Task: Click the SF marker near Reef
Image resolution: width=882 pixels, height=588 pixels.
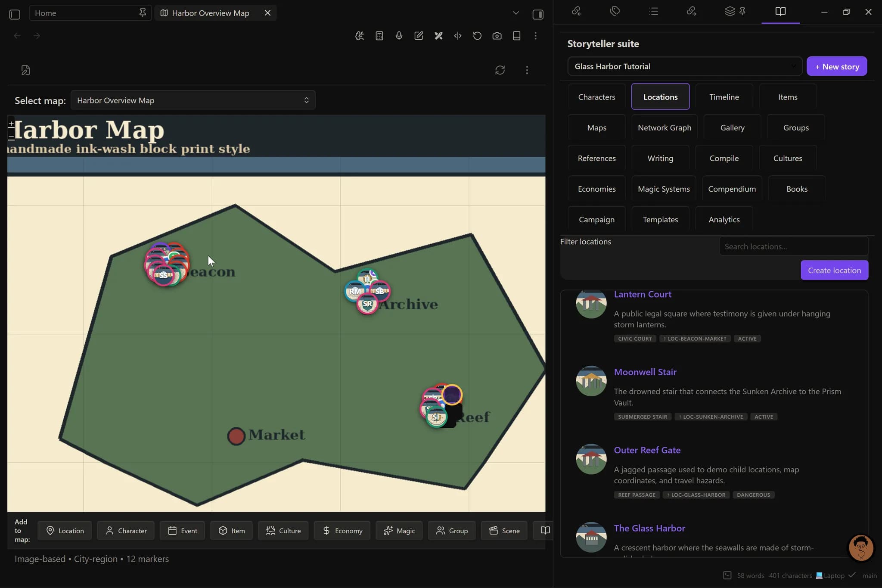Action: (x=436, y=417)
